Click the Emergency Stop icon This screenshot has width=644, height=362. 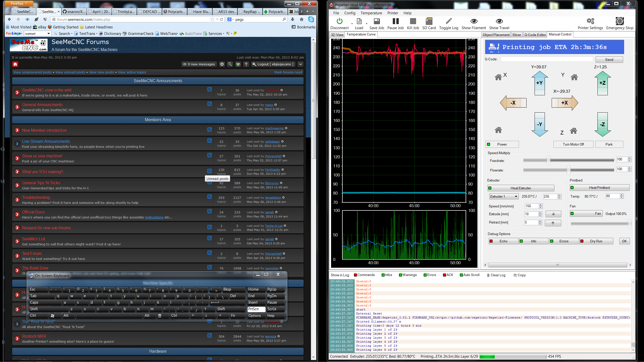click(x=619, y=21)
